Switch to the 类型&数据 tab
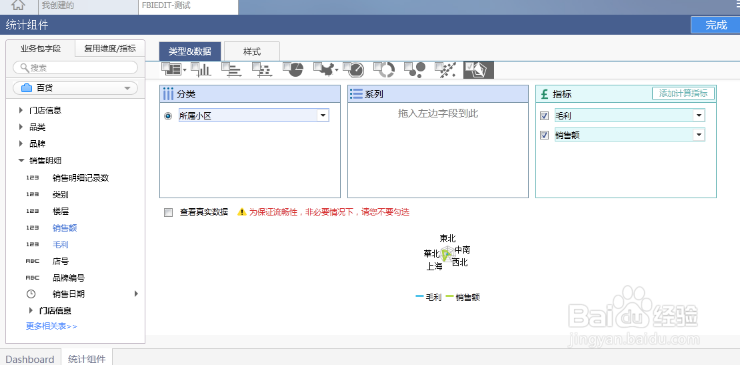 (x=190, y=52)
